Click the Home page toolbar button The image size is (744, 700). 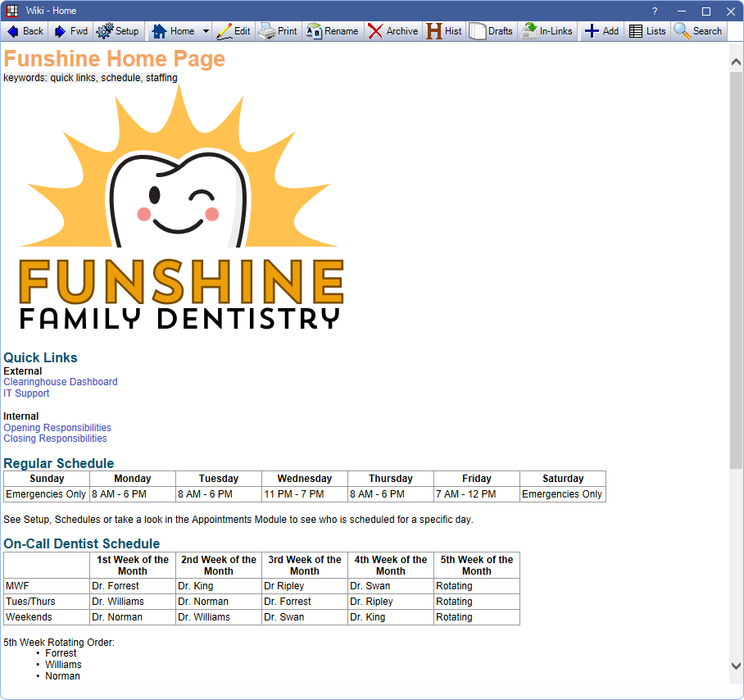click(173, 31)
